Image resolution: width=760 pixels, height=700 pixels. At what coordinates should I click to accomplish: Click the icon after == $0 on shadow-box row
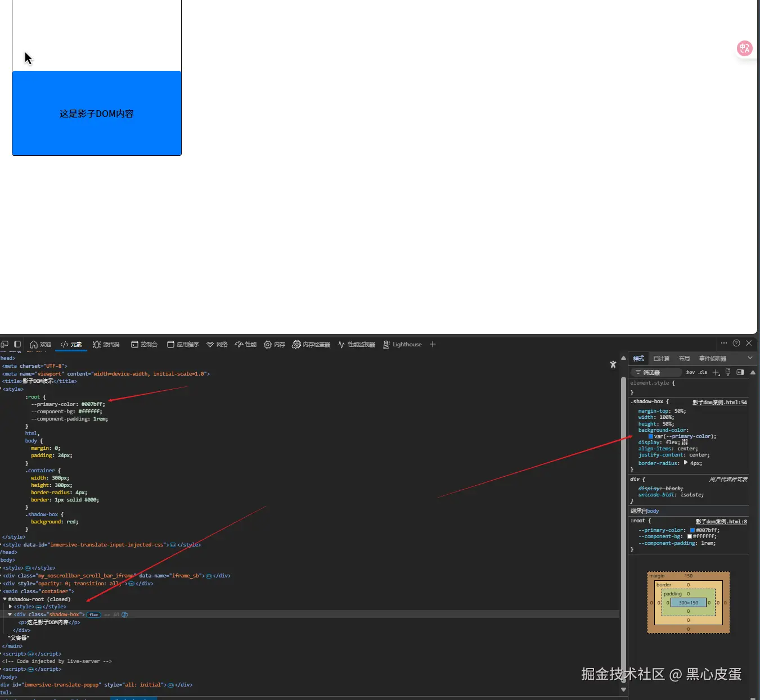(x=125, y=615)
